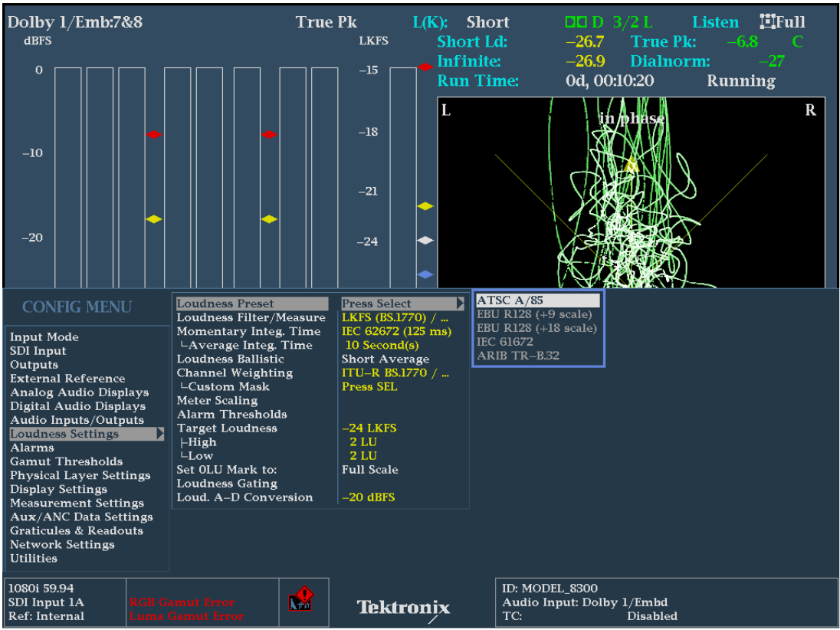Click yellow diamond marker near -21 LKFS
This screenshot has width=840, height=630.
425,205
